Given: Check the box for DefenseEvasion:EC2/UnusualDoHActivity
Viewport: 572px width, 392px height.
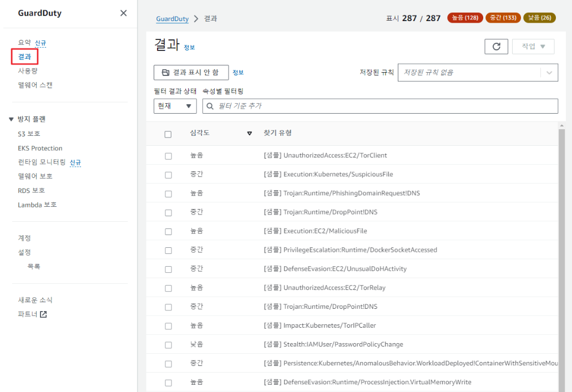Looking at the screenshot, I should [168, 269].
